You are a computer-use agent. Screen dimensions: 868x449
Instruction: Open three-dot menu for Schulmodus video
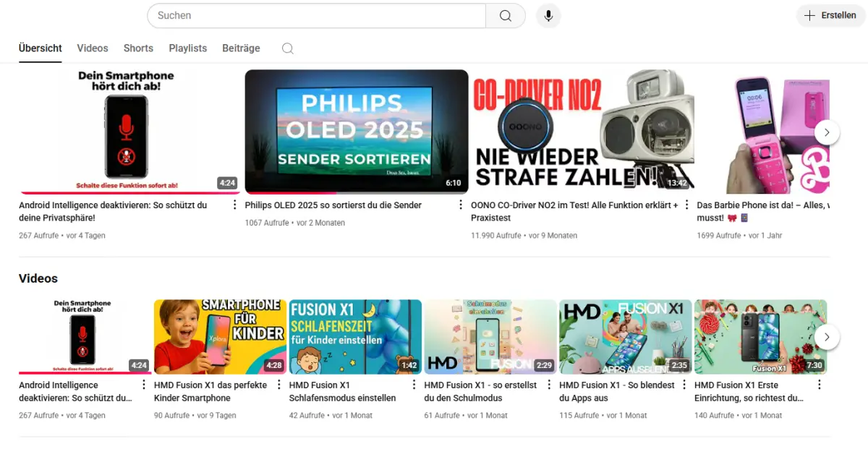549,385
